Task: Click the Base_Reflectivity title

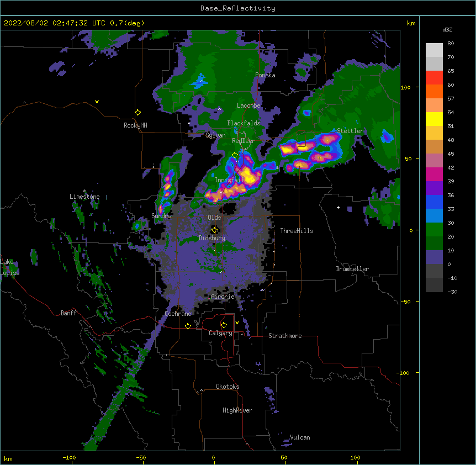Action: pos(238,8)
